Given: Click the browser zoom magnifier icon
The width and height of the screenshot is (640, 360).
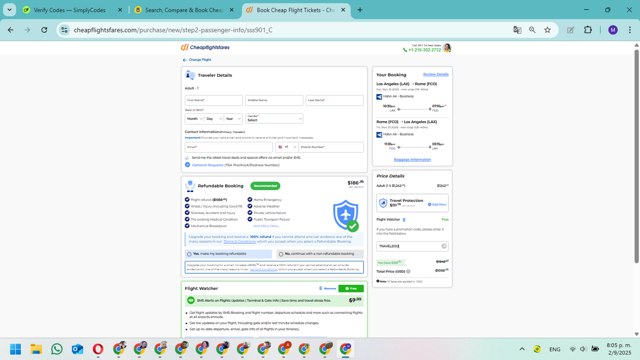Looking at the screenshot, I should (x=532, y=30).
